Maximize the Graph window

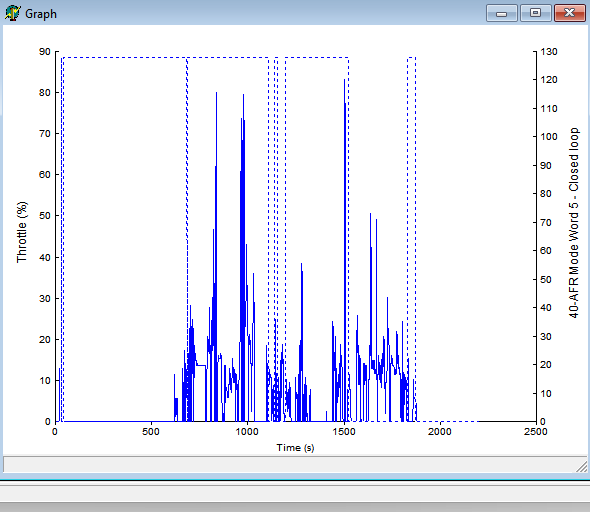click(535, 14)
